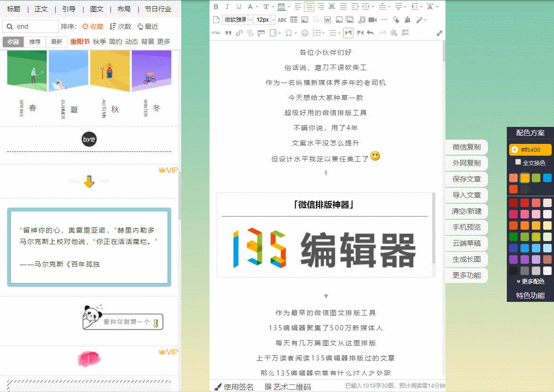The height and width of the screenshot is (392, 554).
Task: Select the blue swatch in top color row
Action: tap(547, 178)
